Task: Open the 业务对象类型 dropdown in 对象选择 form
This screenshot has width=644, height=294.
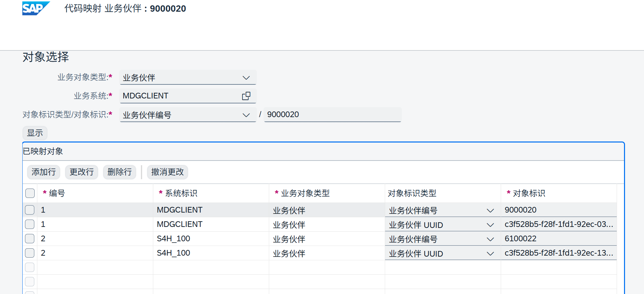Action: click(x=246, y=78)
